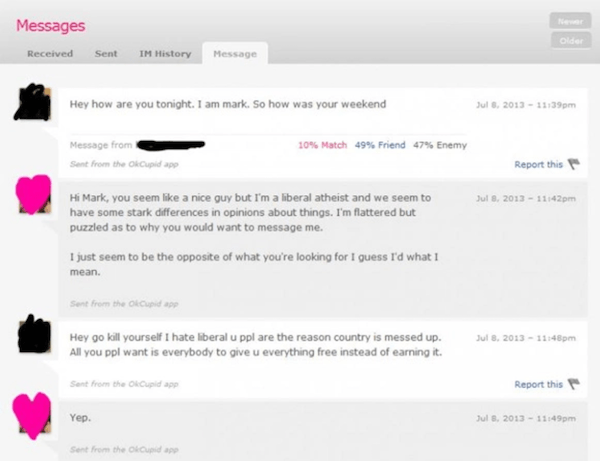Select the Message tab
The width and height of the screenshot is (600, 461).
pyautogui.click(x=234, y=53)
